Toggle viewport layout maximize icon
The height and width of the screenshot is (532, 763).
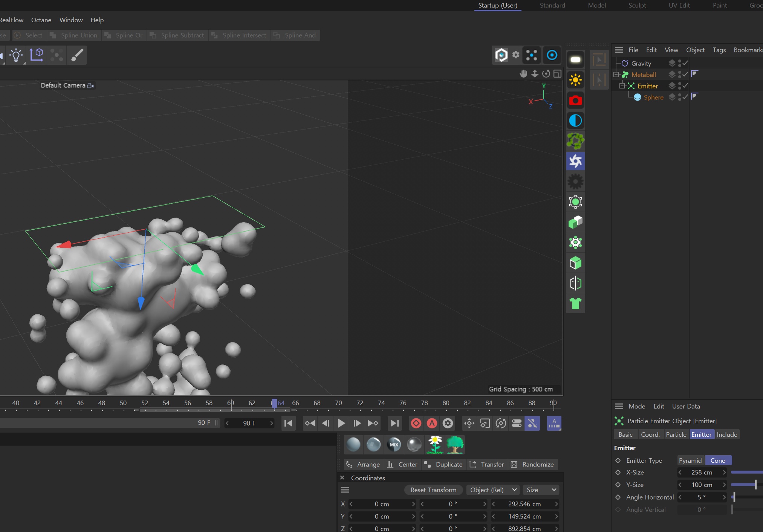tap(557, 74)
